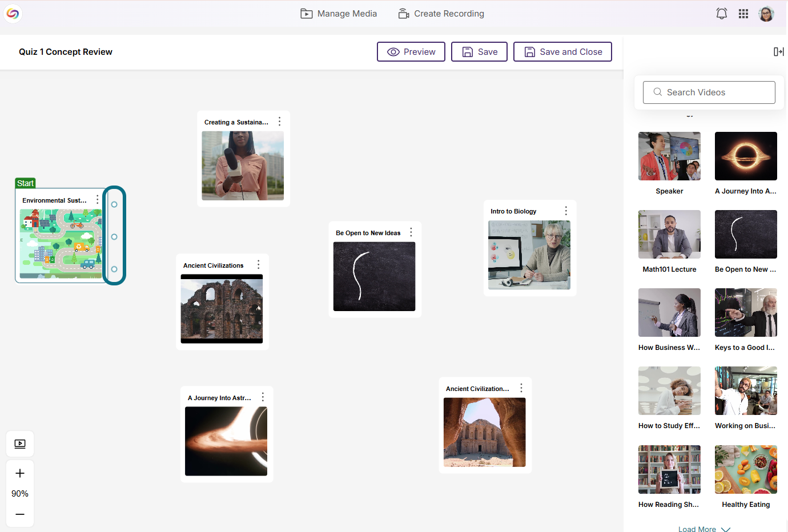The image size is (788, 532).
Task: Click the app logo in the top corner
Action: coord(13,13)
